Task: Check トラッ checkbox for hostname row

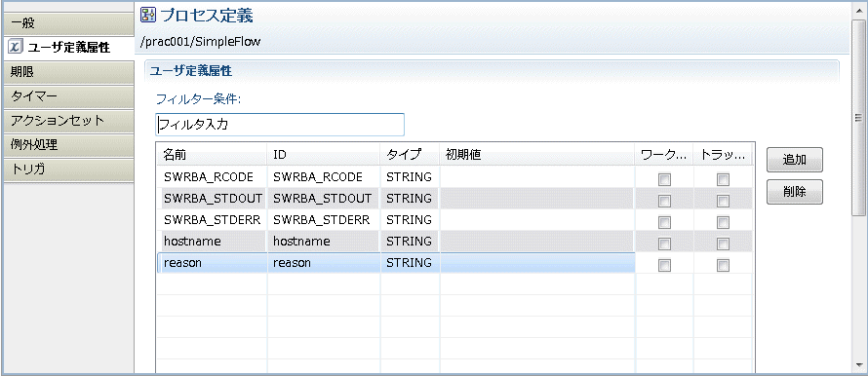Action: 723,244
